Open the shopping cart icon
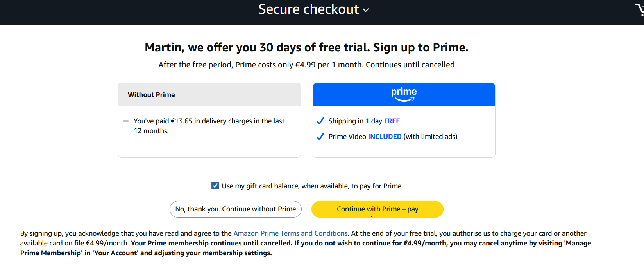Screen dimensions: 644x267 [x=640, y=9]
